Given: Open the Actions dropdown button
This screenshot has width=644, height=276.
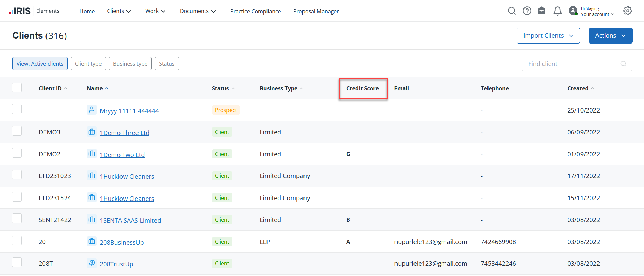Looking at the screenshot, I should (610, 36).
